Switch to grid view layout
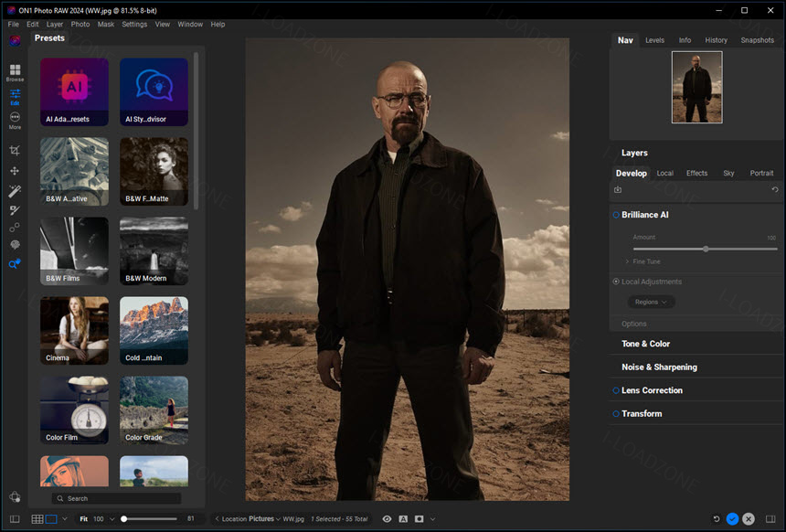 pyautogui.click(x=37, y=519)
